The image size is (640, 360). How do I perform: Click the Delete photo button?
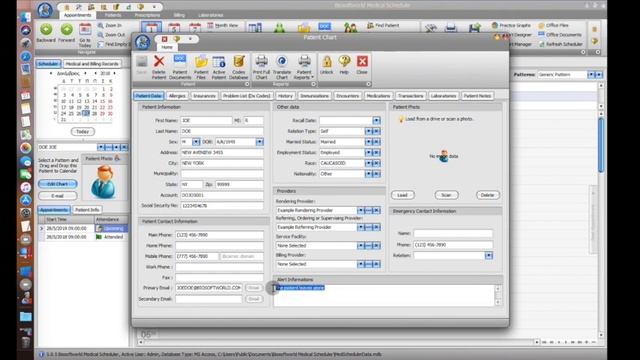[487, 195]
